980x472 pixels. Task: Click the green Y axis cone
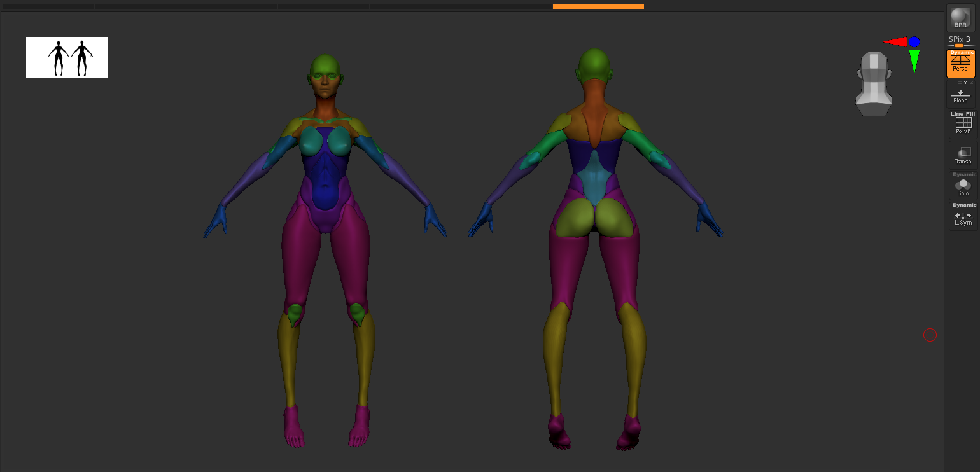[914, 61]
